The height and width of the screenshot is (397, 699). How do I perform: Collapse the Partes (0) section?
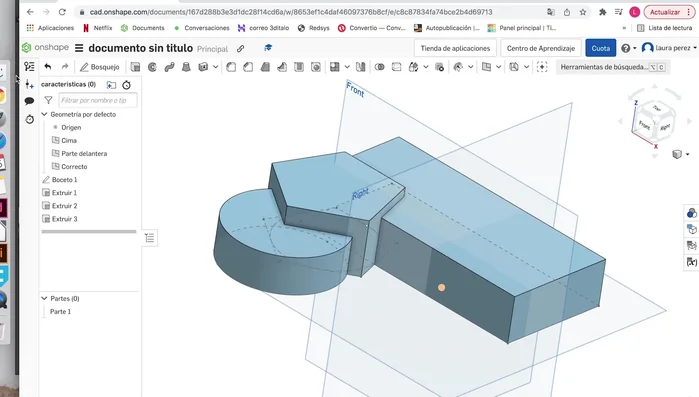45,299
